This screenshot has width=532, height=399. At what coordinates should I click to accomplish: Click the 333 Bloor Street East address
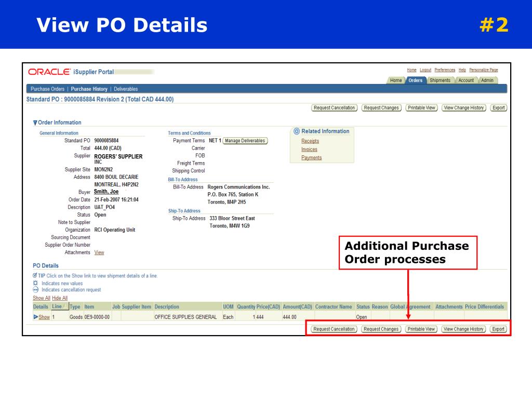[x=232, y=219]
